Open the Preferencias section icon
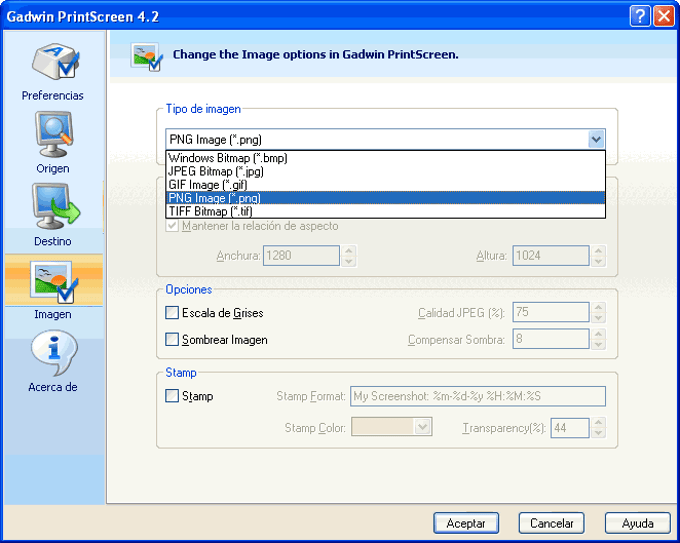680x543 pixels. pos(55,62)
